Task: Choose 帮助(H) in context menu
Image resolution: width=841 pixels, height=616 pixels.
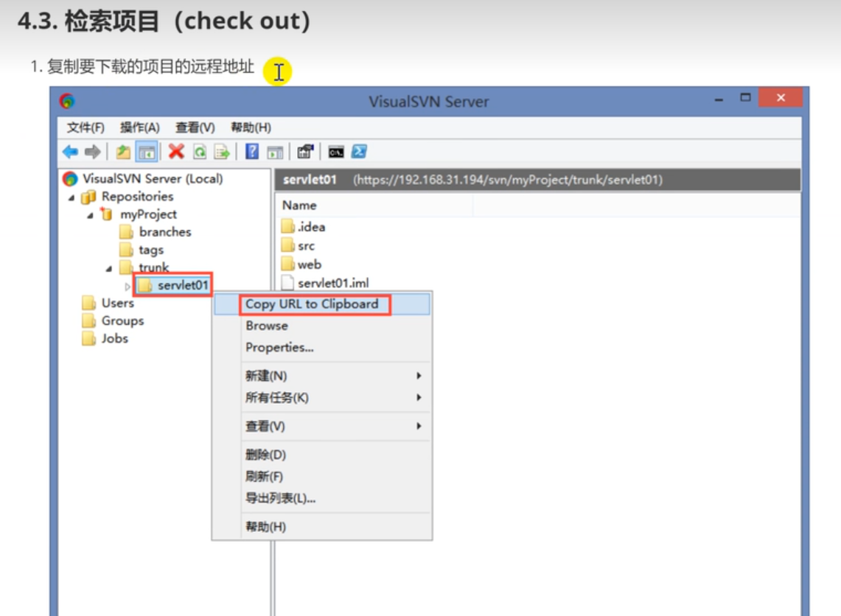Action: pos(322,526)
